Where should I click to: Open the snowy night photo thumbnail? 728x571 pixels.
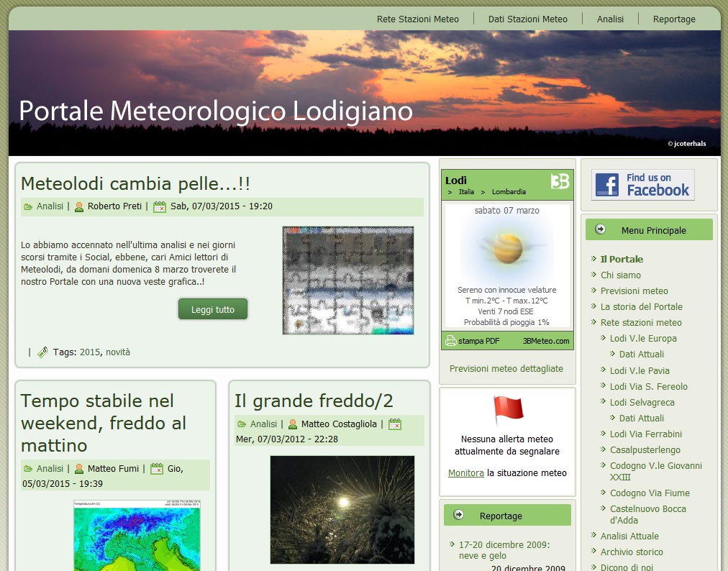tap(342, 510)
